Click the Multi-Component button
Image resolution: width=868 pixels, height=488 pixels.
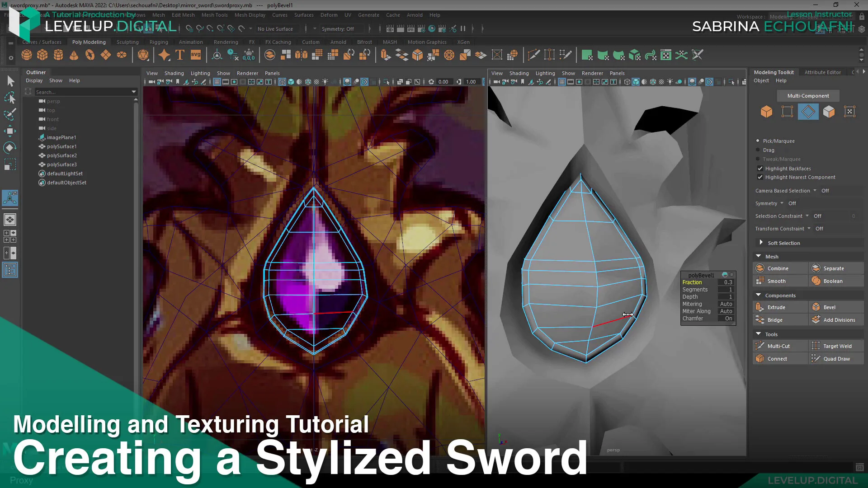tap(807, 95)
